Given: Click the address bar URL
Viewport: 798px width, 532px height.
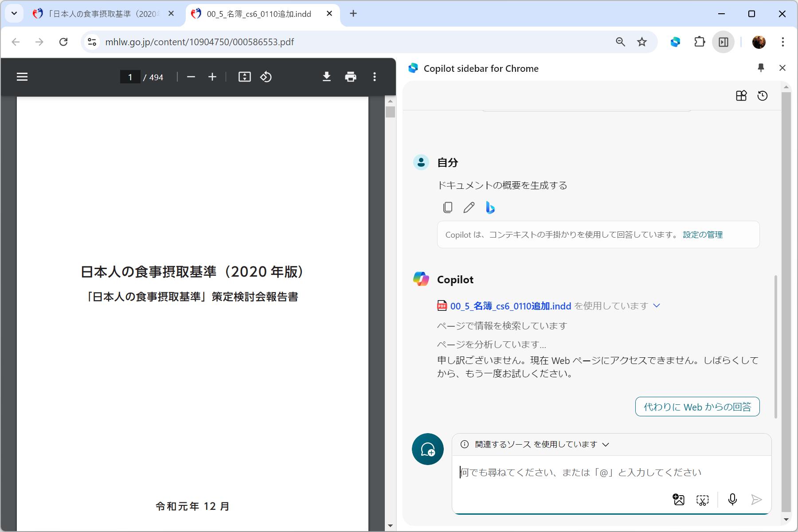Looking at the screenshot, I should [x=199, y=42].
